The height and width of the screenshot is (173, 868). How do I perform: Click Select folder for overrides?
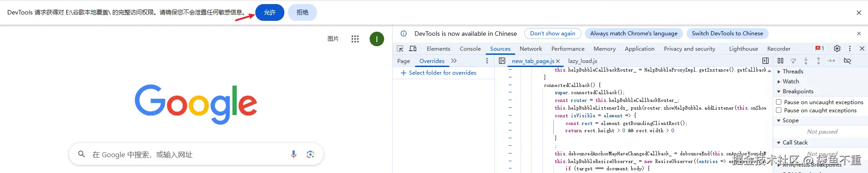pos(443,73)
